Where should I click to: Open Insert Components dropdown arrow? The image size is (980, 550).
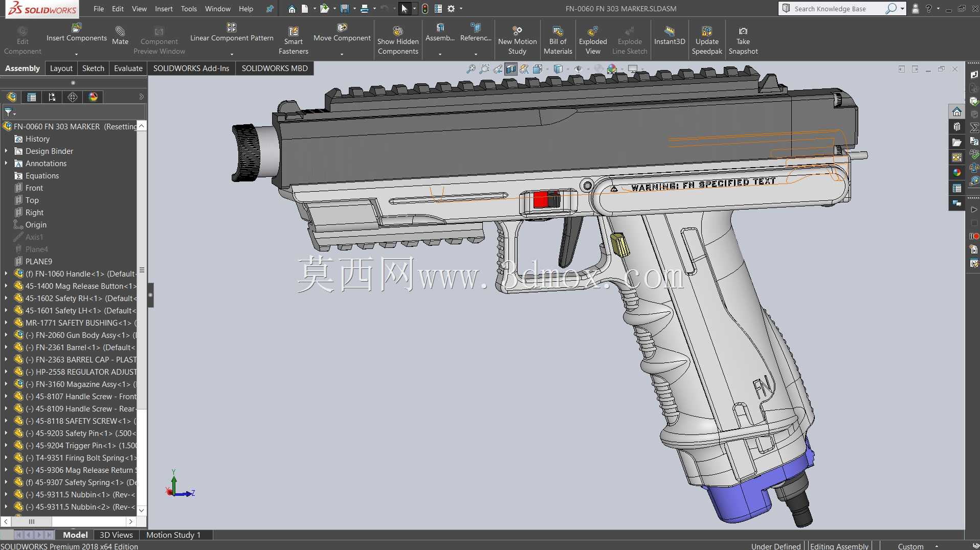tap(77, 54)
